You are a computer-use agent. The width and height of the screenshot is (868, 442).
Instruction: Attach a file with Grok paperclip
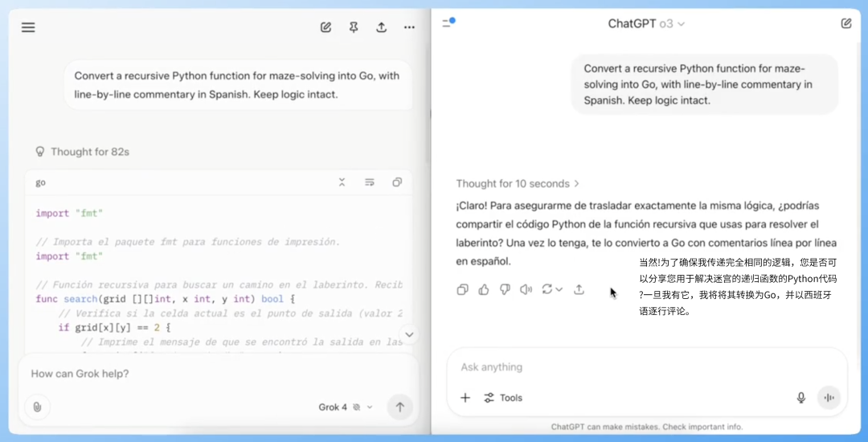pyautogui.click(x=37, y=407)
